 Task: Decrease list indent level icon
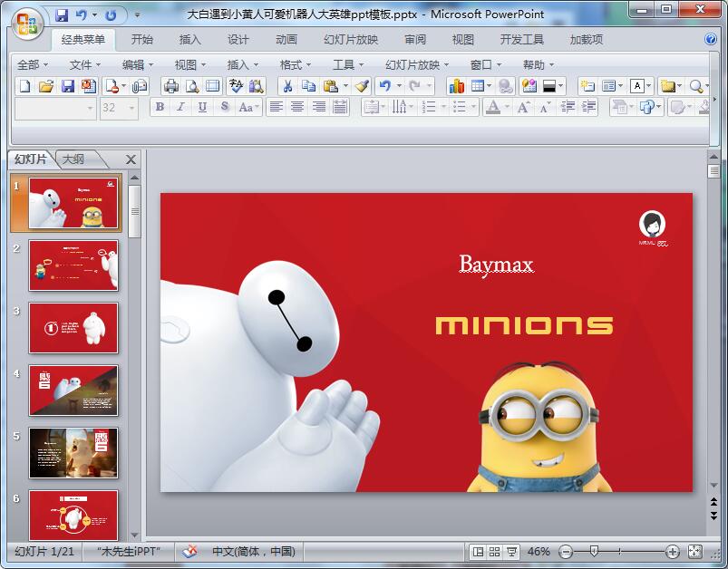tap(568, 108)
